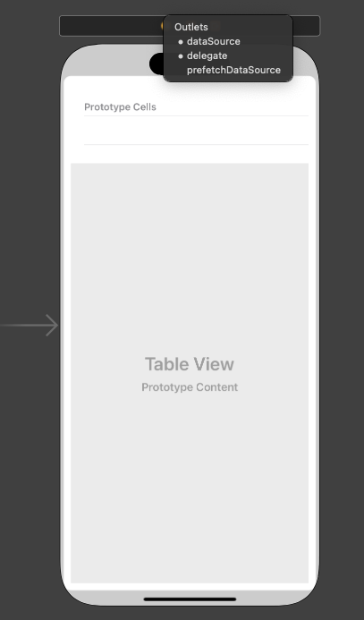The image size is (364, 620).
Task: Select the delegate outlet
Action: [x=207, y=55]
